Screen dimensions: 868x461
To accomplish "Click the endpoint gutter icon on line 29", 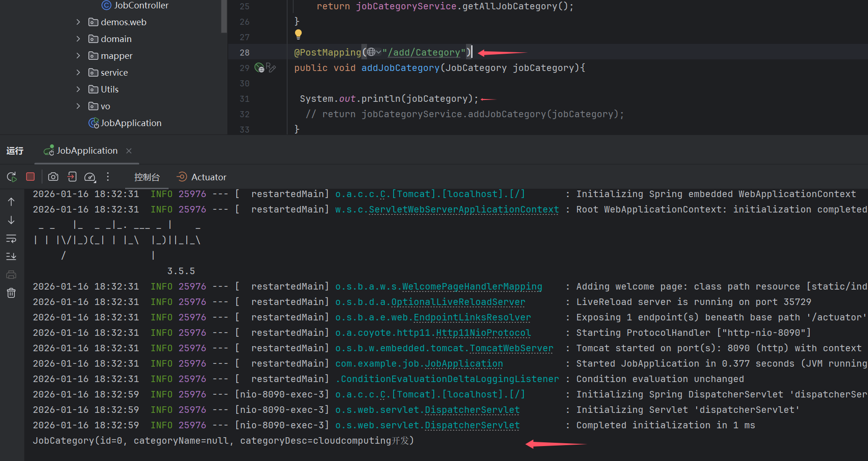I will coord(259,68).
